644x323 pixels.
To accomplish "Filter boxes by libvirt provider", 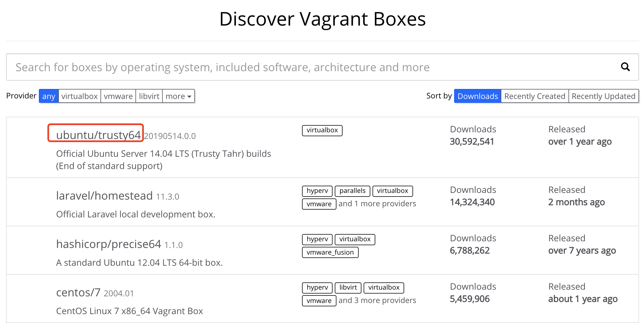I will (x=149, y=96).
